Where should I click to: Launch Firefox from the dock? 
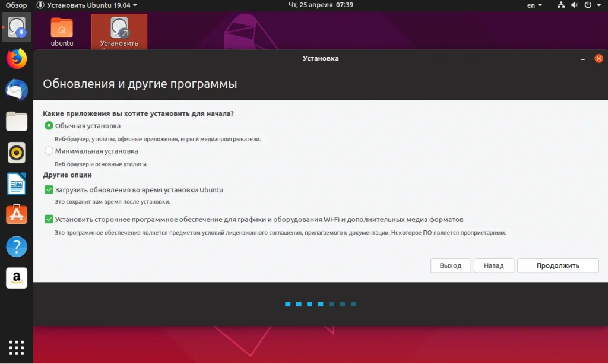click(x=16, y=59)
